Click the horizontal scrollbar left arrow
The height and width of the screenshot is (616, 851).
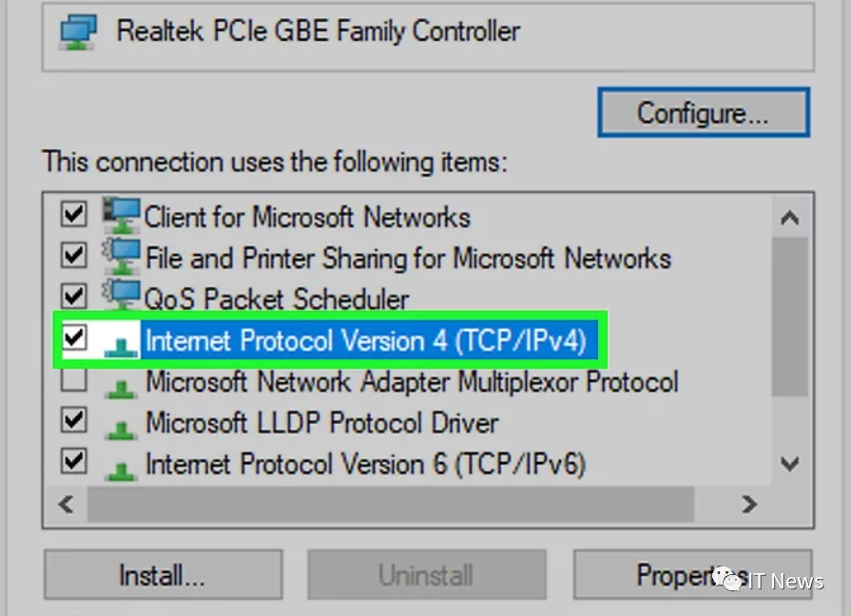[x=66, y=504]
